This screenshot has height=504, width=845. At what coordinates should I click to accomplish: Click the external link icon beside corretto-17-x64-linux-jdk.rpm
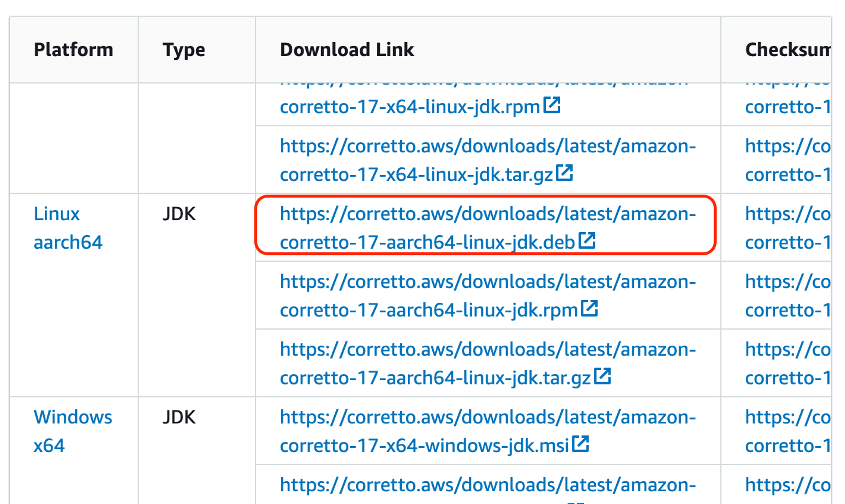tap(552, 106)
